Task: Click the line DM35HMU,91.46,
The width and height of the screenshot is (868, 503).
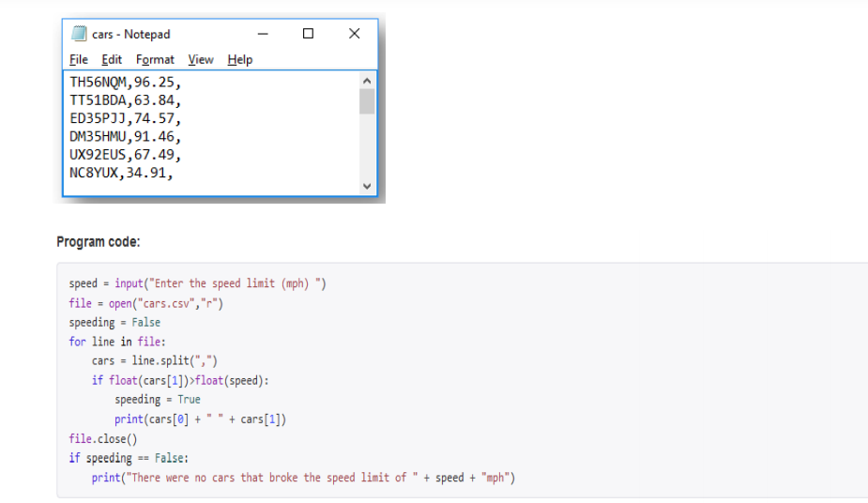Action: pos(126,137)
